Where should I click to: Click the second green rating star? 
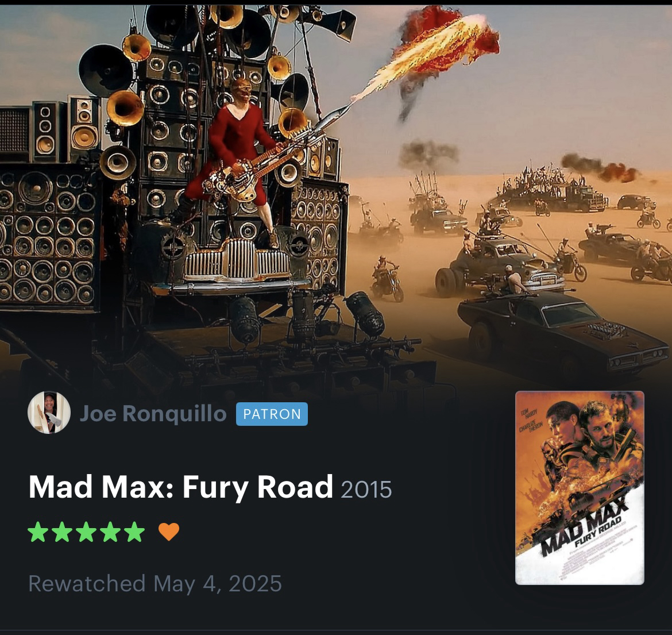[x=62, y=532]
